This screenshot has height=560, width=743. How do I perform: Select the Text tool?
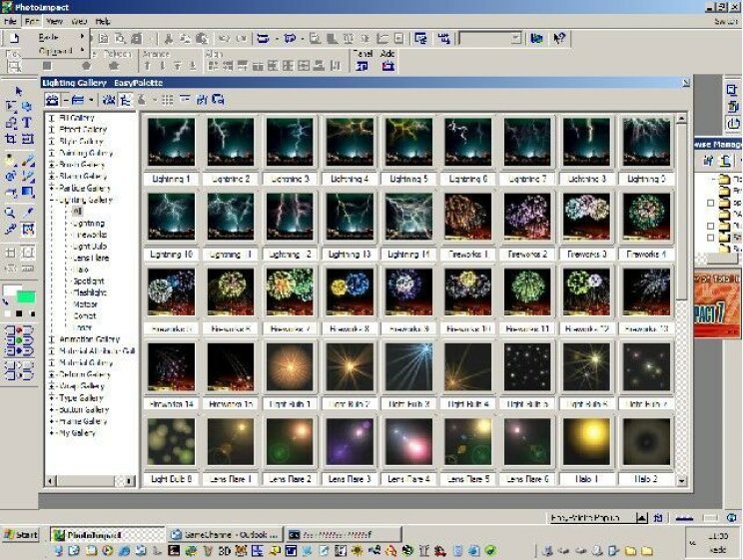(x=27, y=122)
